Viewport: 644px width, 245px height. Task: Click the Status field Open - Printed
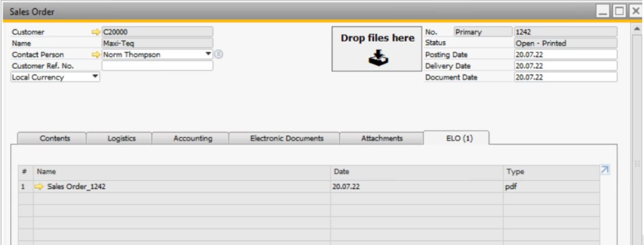coord(566,43)
